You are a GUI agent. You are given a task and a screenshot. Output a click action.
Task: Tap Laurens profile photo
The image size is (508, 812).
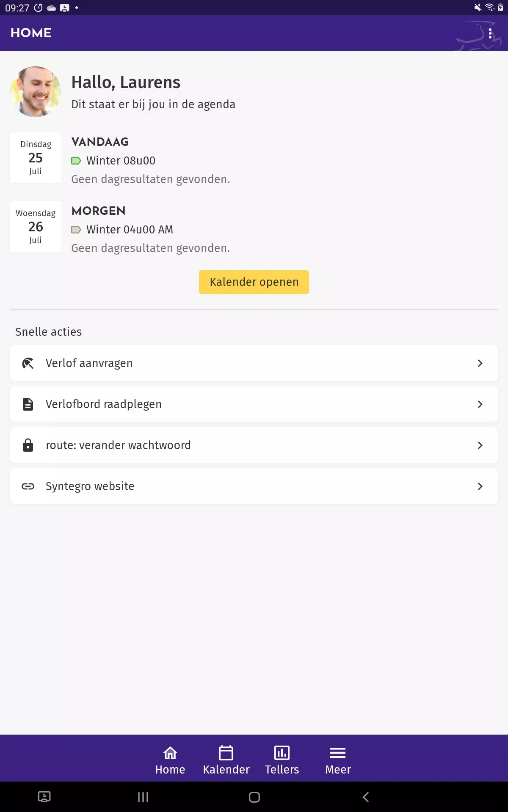click(x=36, y=91)
